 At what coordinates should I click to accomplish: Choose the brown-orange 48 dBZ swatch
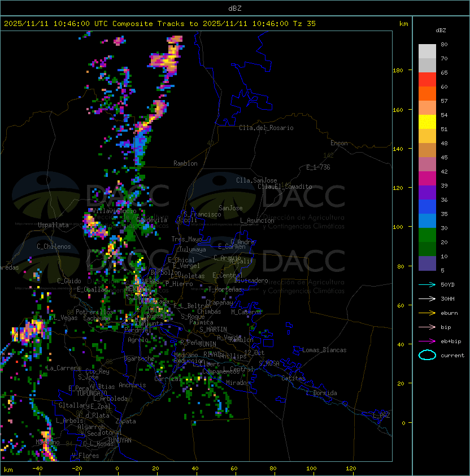(x=427, y=150)
